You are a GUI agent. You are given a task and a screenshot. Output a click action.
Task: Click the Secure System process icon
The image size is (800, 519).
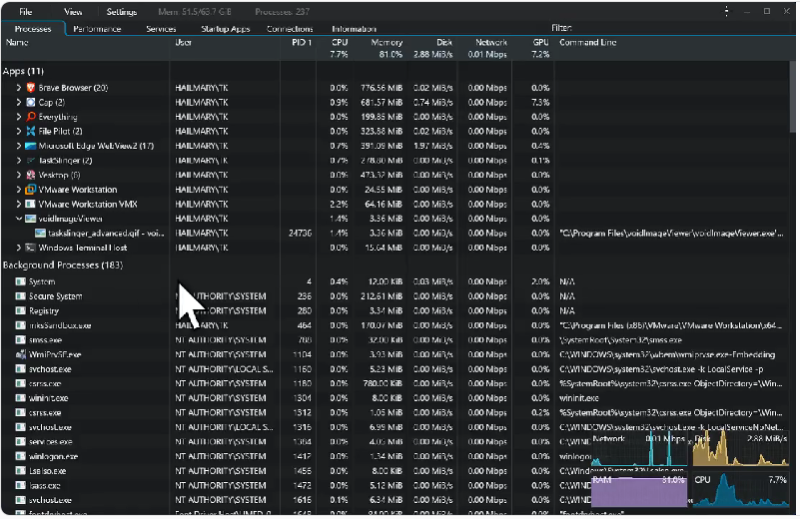pos(20,296)
